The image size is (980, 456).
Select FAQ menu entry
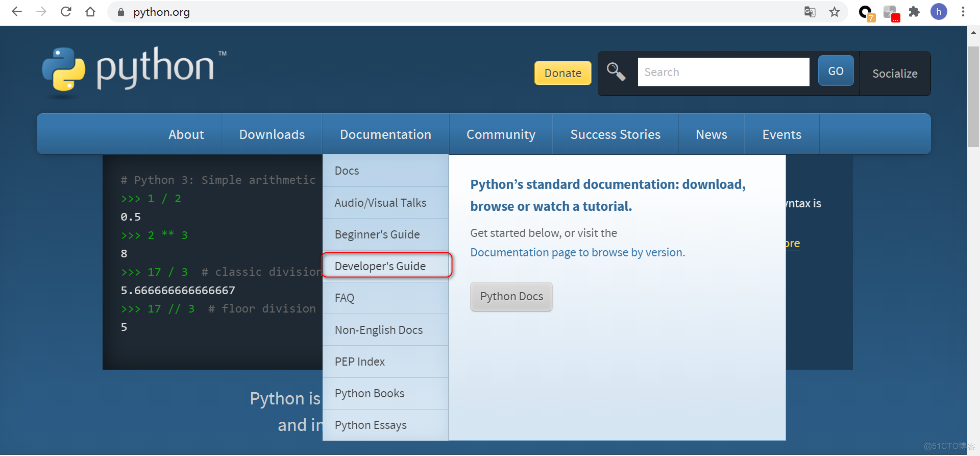[385, 298]
